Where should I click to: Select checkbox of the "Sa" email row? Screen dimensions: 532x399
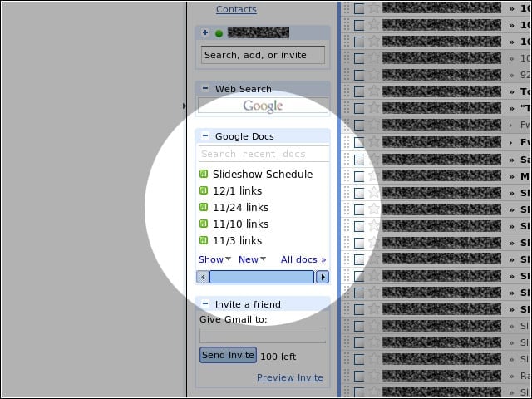point(359,160)
